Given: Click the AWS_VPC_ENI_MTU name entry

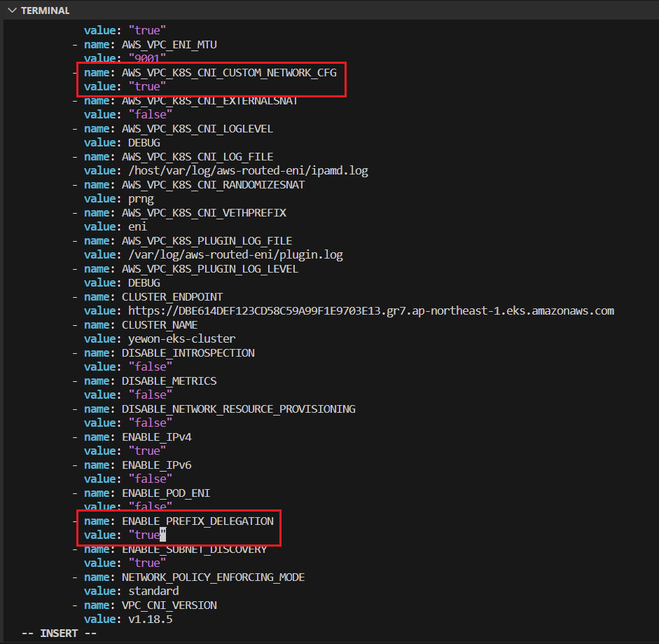Looking at the screenshot, I should (169, 45).
